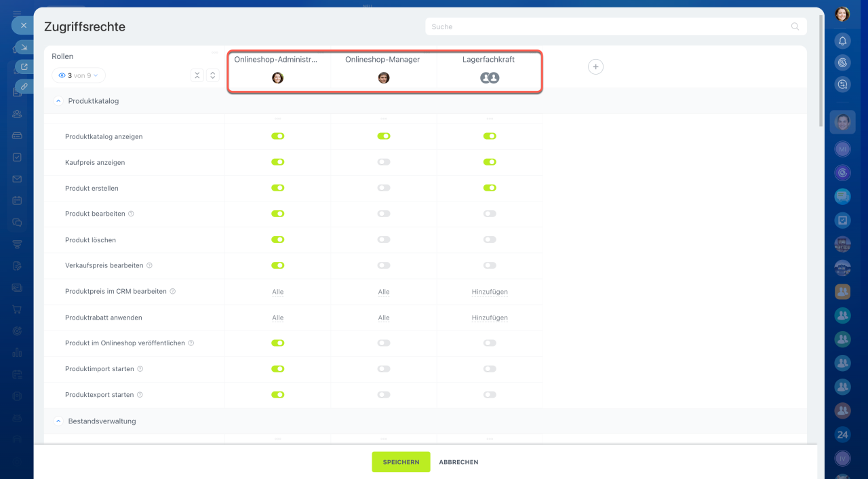The image size is (868, 479).
Task: Open chat bubble icon in right sidebar
Action: tap(842, 197)
